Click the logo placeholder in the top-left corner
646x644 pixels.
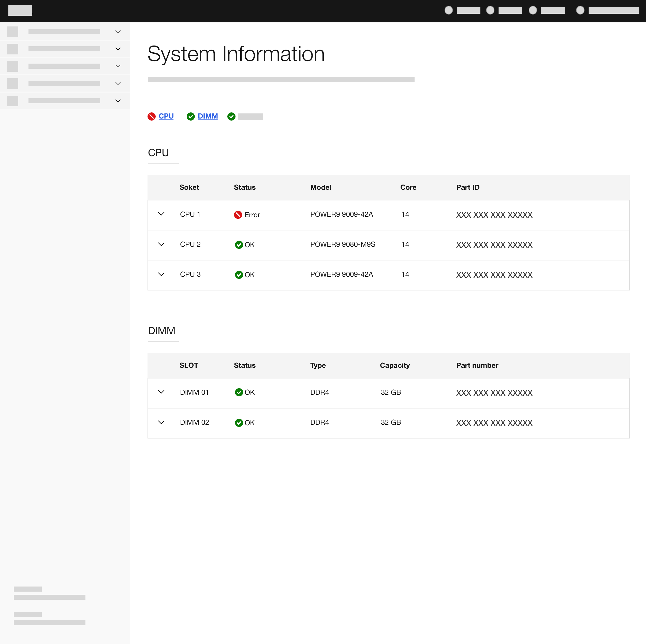pyautogui.click(x=20, y=10)
